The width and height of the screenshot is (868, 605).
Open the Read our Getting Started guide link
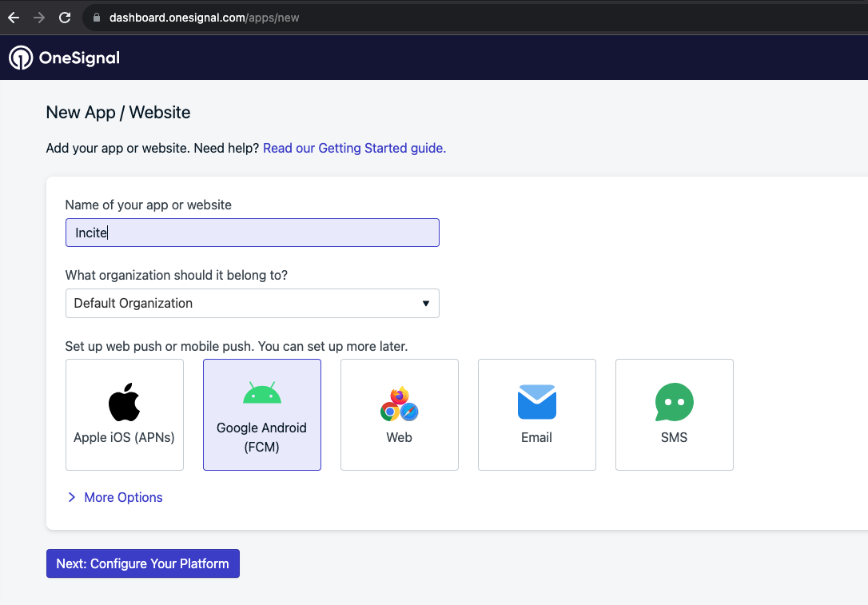354,148
